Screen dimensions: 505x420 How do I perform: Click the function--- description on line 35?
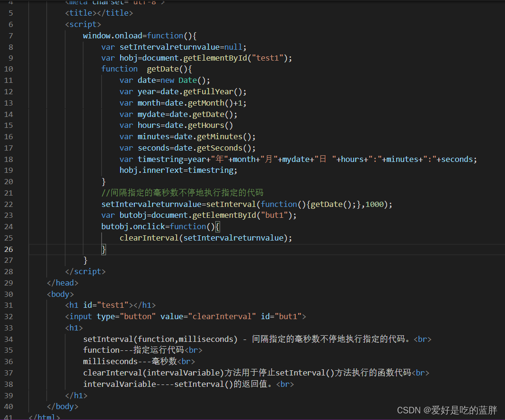click(x=133, y=350)
